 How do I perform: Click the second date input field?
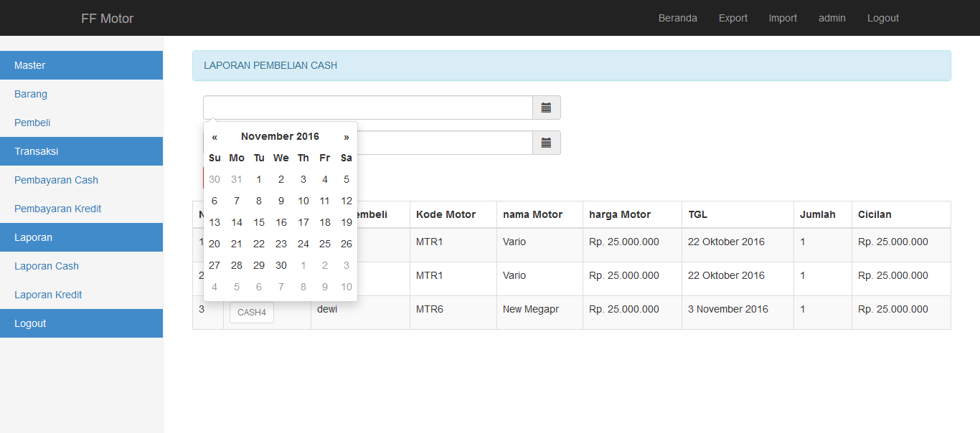pyautogui.click(x=445, y=143)
